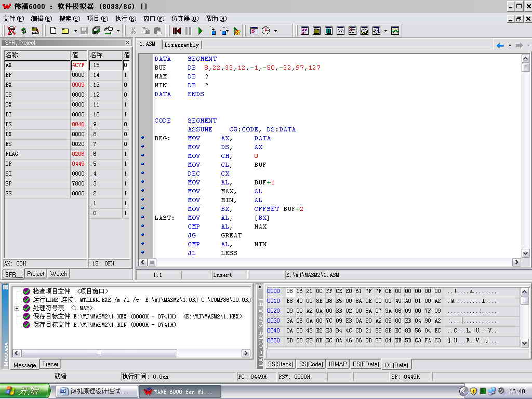The height and width of the screenshot is (399, 532).
Task: Expand the dropdown arrow beside open folder icon
Action: [75, 31]
